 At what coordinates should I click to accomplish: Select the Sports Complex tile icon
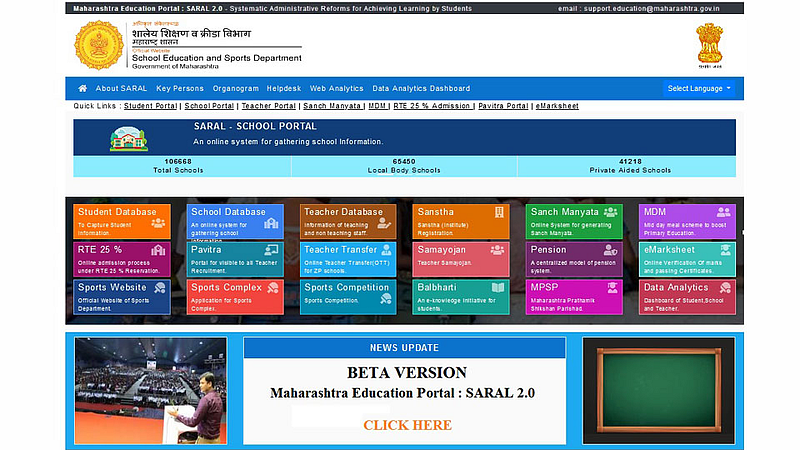point(273,288)
